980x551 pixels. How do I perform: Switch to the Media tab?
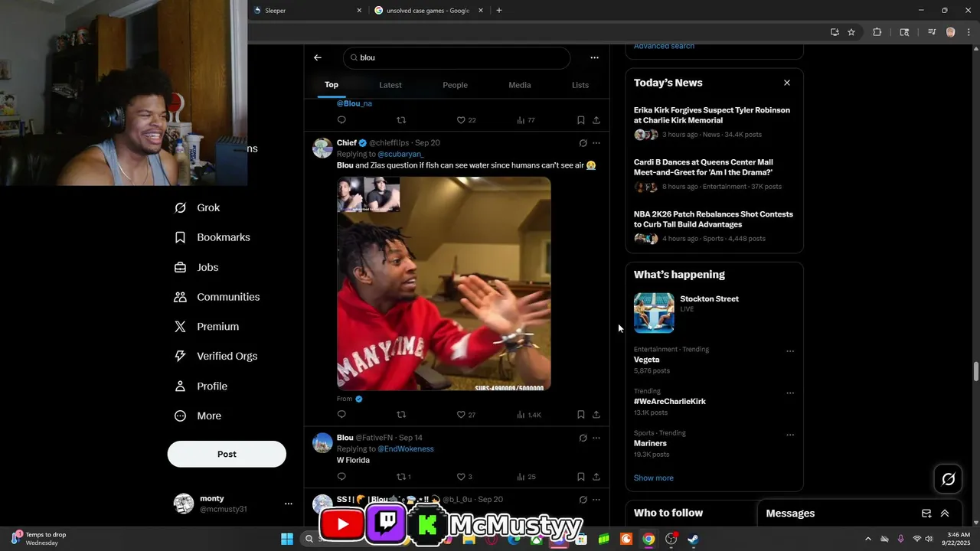(x=520, y=85)
